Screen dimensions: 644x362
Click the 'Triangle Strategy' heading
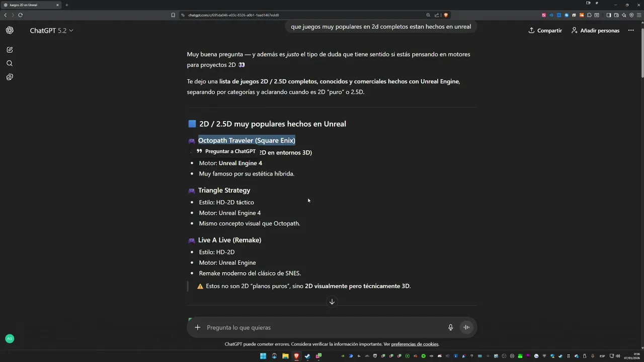coord(224,190)
